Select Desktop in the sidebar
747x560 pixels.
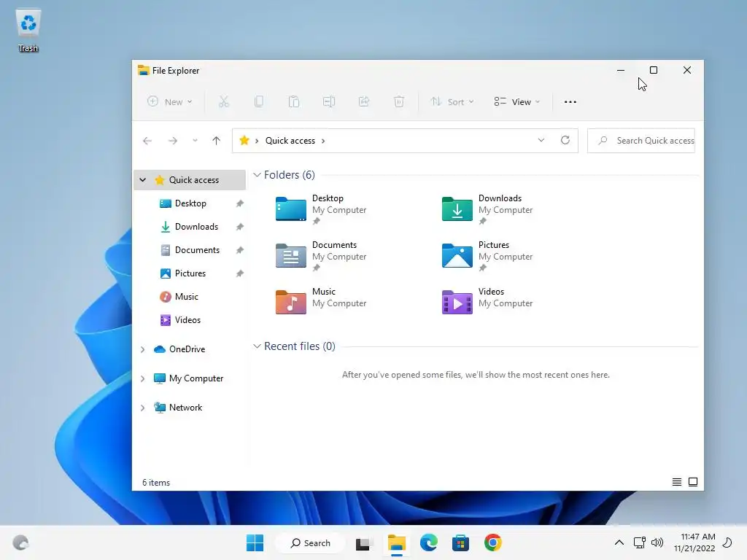(190, 203)
